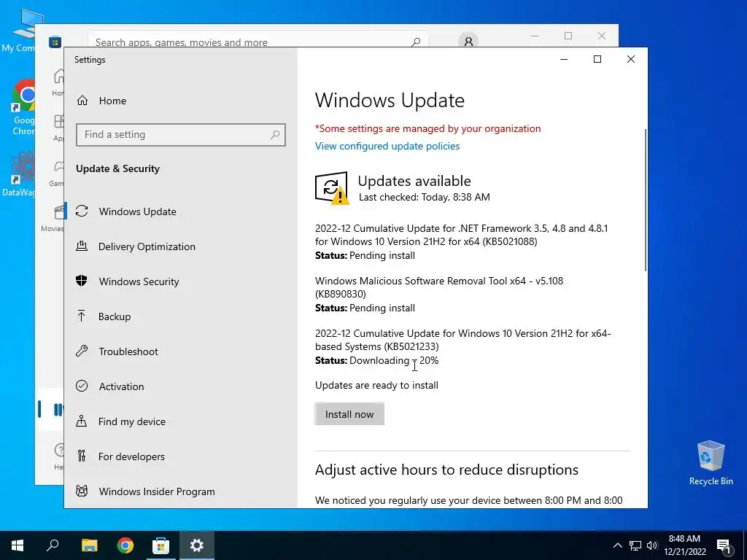Select Google Chrome desktop shortcut
The image size is (747, 560).
coord(23,107)
